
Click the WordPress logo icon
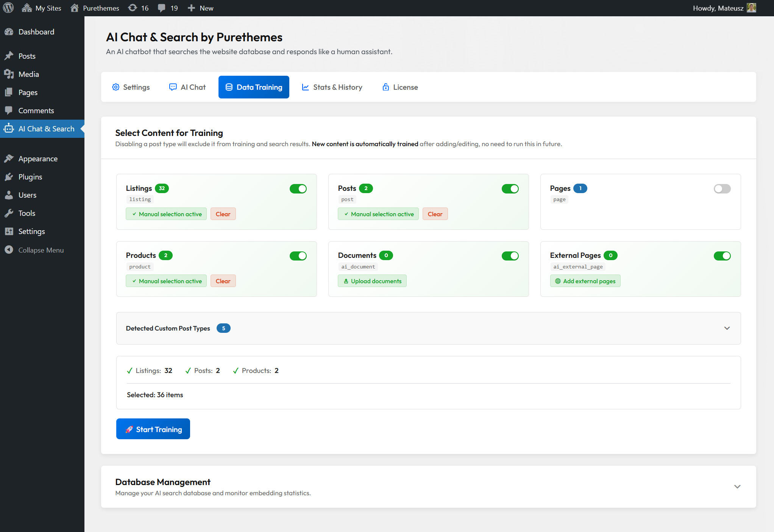(8, 8)
